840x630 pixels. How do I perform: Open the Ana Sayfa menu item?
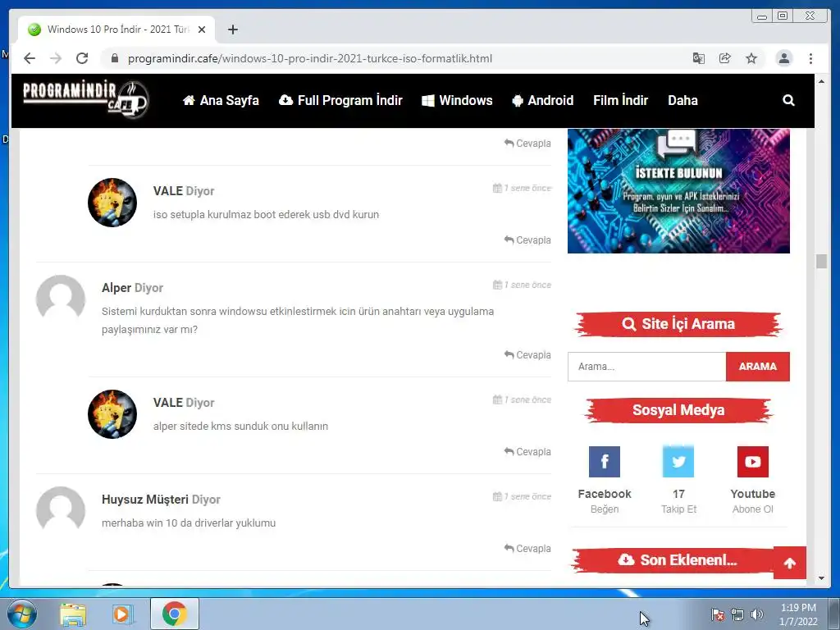[x=221, y=100]
